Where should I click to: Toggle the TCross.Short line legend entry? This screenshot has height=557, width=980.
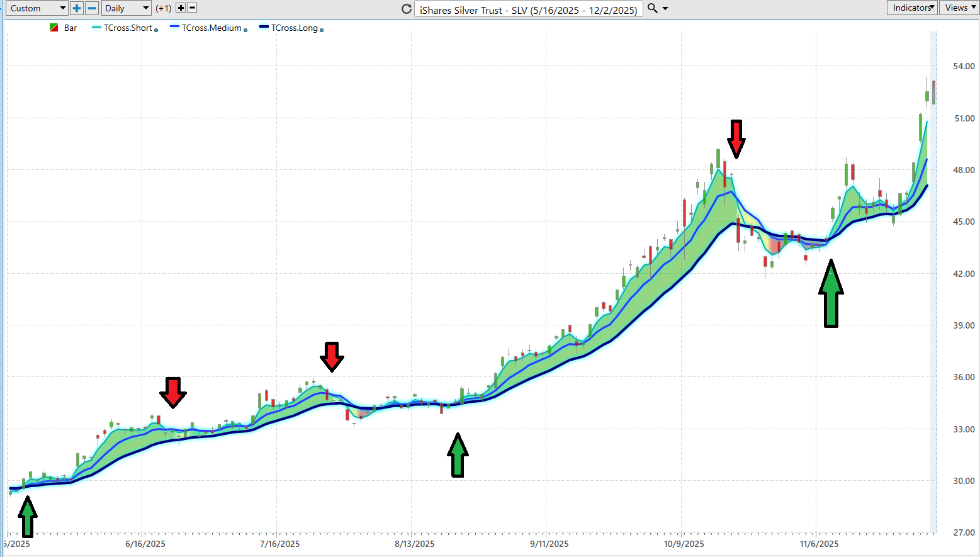[122, 28]
